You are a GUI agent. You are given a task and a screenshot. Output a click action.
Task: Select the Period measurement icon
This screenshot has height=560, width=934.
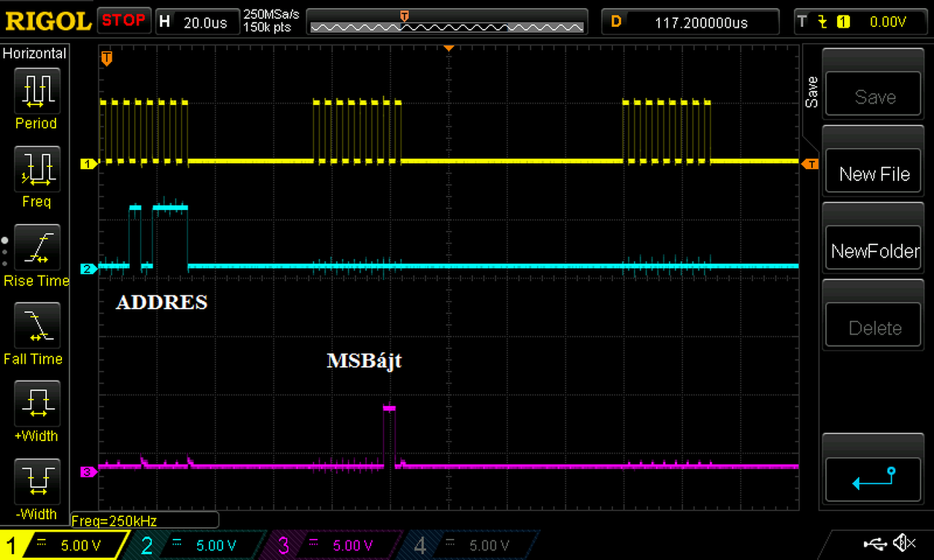click(36, 90)
